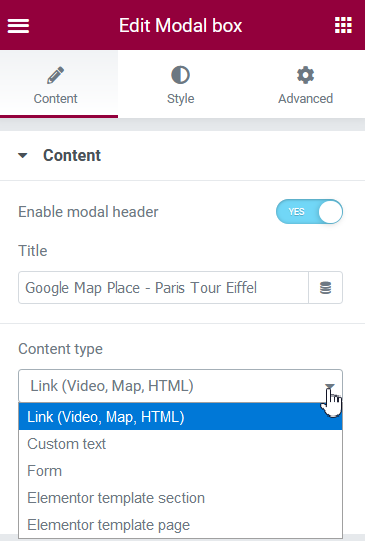Screen dimensions: 365x541
Task: Open the Content type select box
Action: tap(180, 386)
